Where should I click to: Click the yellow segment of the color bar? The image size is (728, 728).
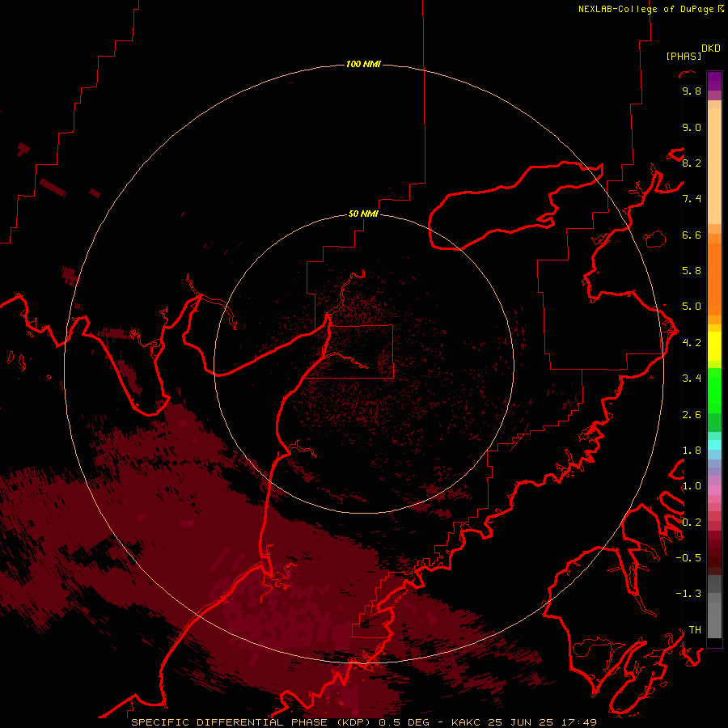714,346
